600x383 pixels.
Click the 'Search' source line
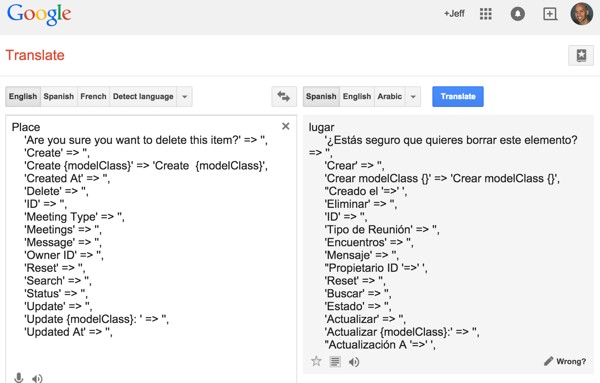point(58,281)
